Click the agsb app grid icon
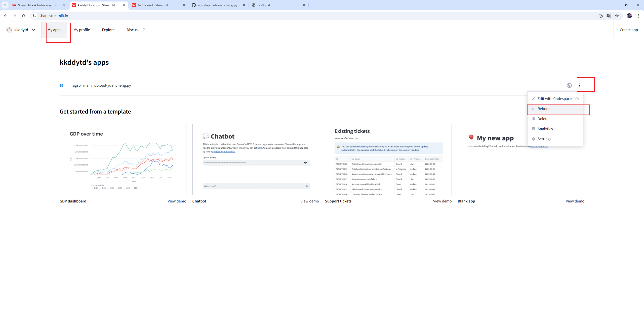Screen dimensions: 644x314 click(62, 86)
